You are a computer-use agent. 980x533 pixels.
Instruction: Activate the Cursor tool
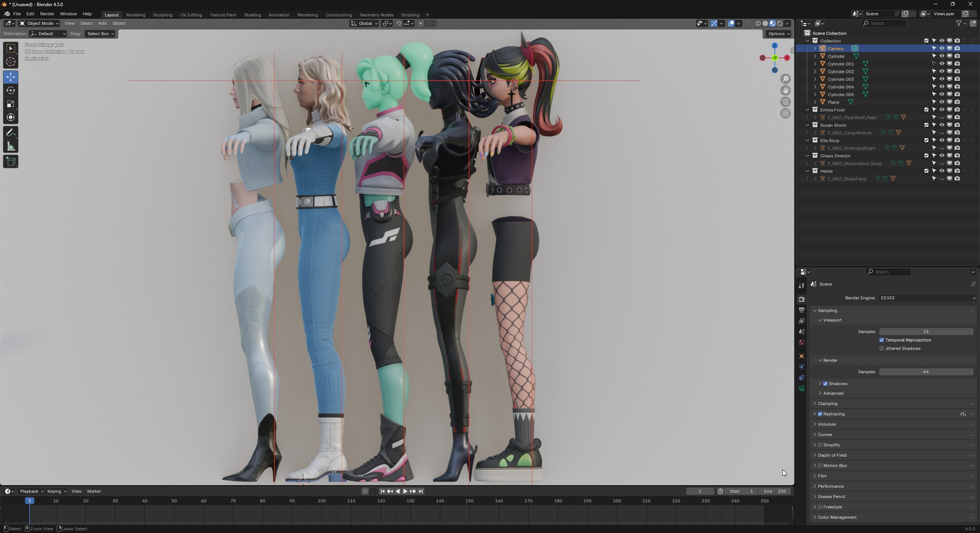(x=11, y=62)
